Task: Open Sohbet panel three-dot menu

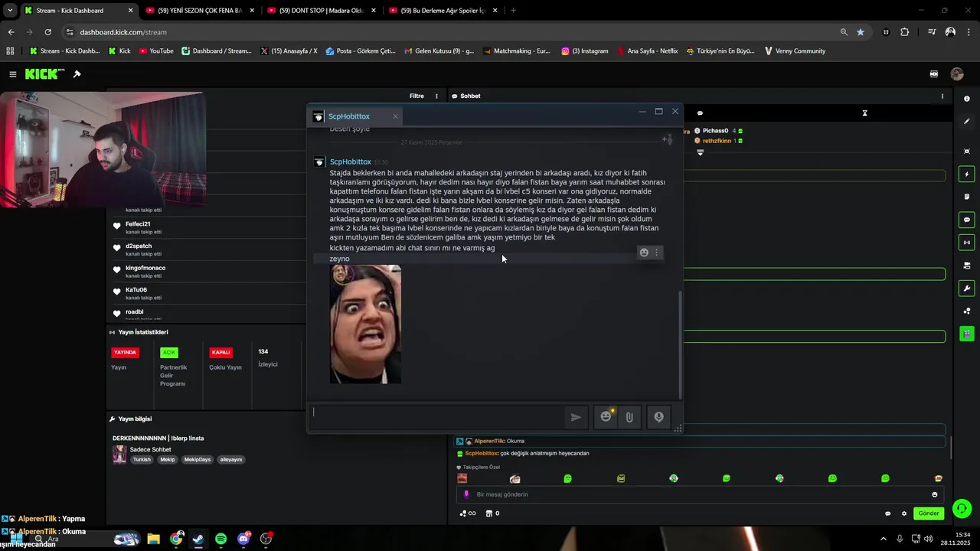Action: 942,96
